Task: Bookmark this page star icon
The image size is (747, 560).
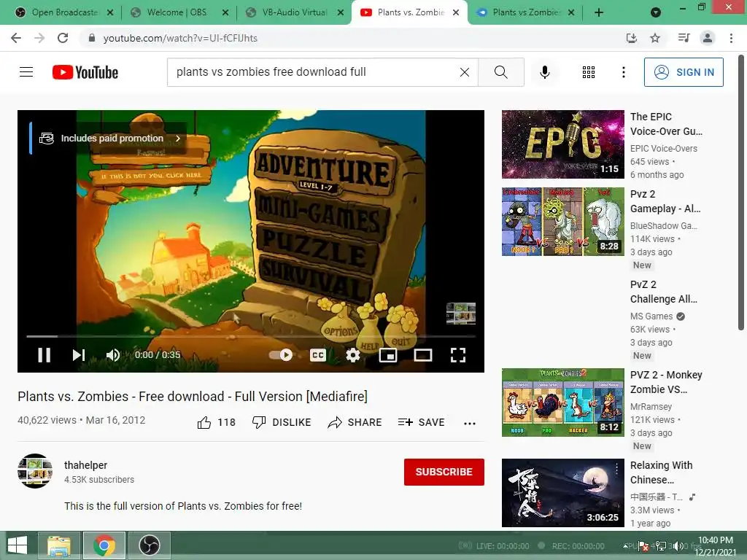Action: 655,38
